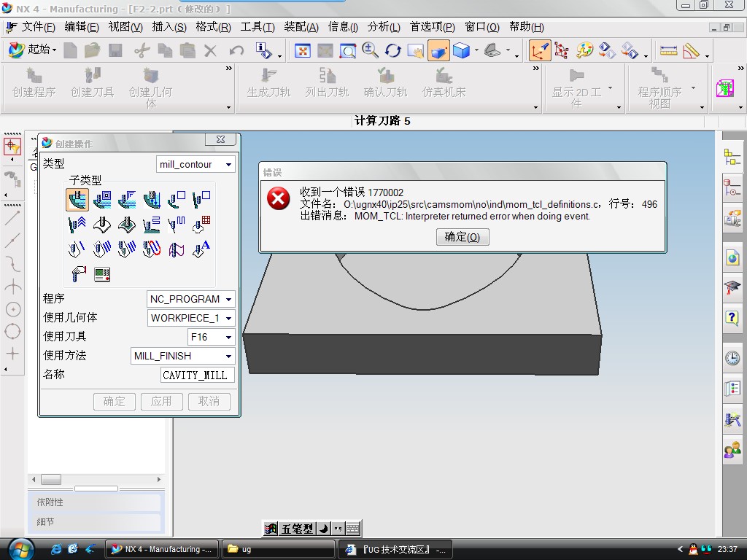Screen dimensions: 747x560
Task: Click the Delete X toolbar icon
Action: point(210,50)
